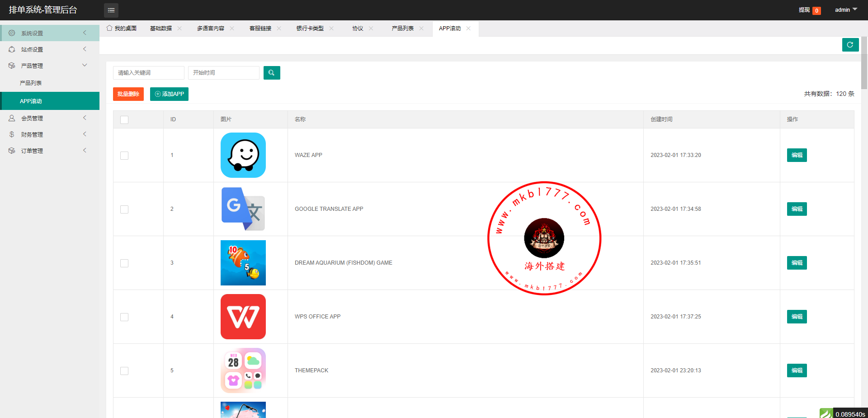868x418 pixels.
Task: Switch to the 我的桌面 tab
Action: [x=122, y=28]
